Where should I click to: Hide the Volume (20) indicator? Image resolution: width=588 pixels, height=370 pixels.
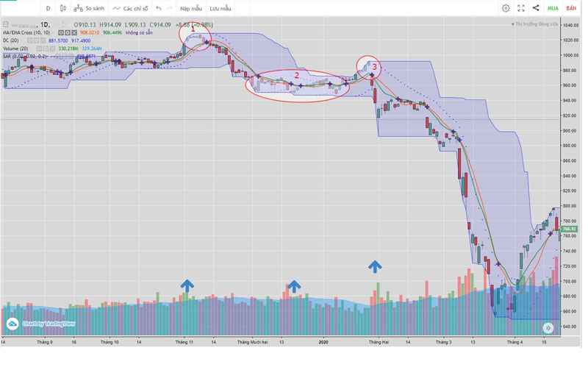click(40, 49)
